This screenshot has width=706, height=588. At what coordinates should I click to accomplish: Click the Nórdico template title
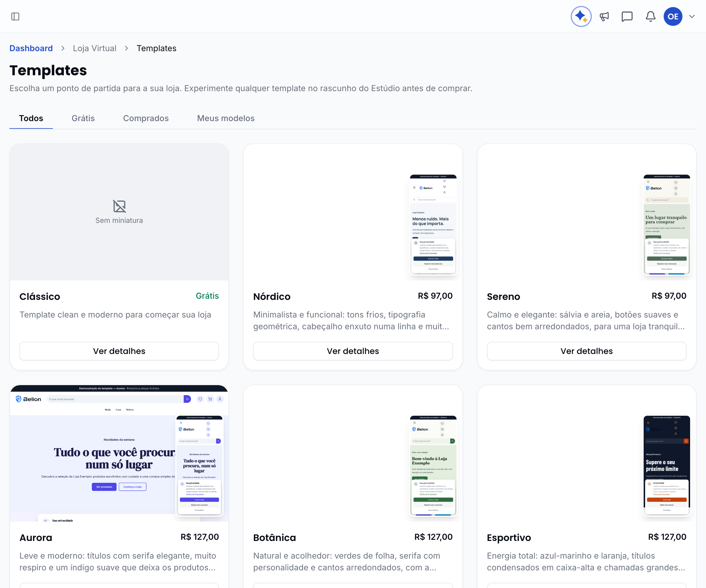tap(272, 297)
